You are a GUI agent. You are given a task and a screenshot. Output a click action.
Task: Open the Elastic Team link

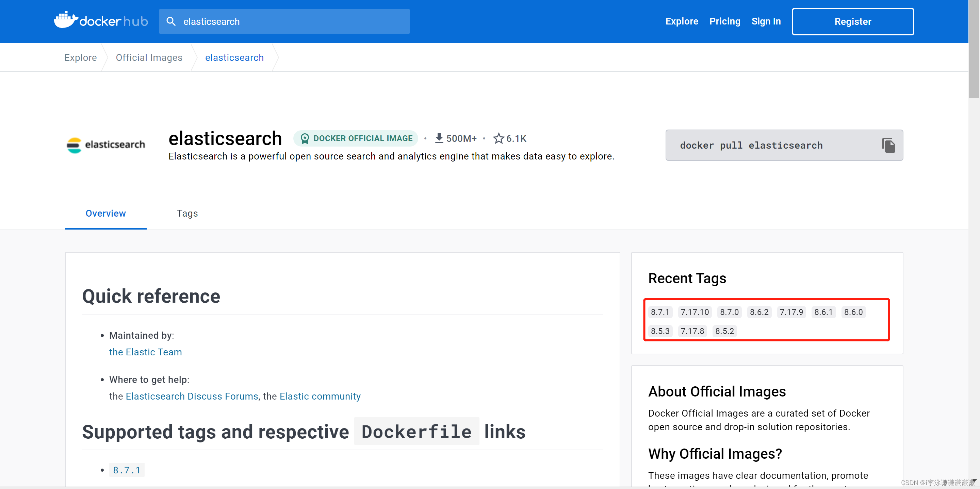pyautogui.click(x=145, y=352)
